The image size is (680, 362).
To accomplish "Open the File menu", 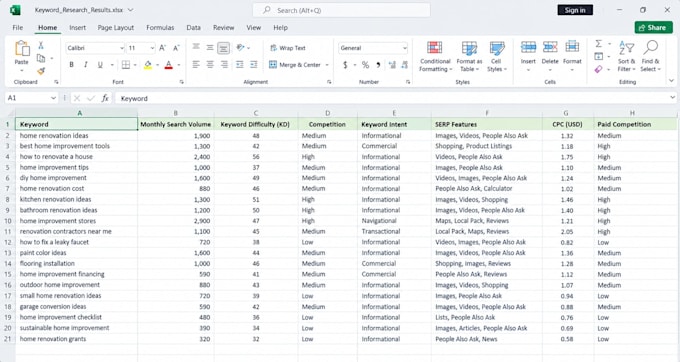I will [18, 27].
